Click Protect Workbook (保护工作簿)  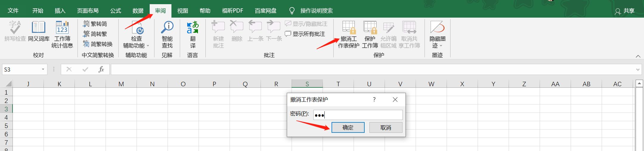click(x=370, y=34)
